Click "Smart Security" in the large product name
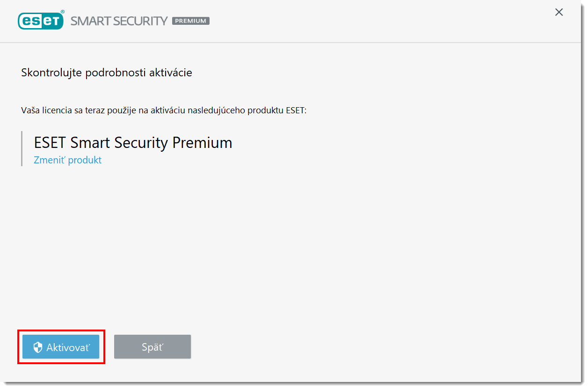The image size is (588, 389). point(119,142)
